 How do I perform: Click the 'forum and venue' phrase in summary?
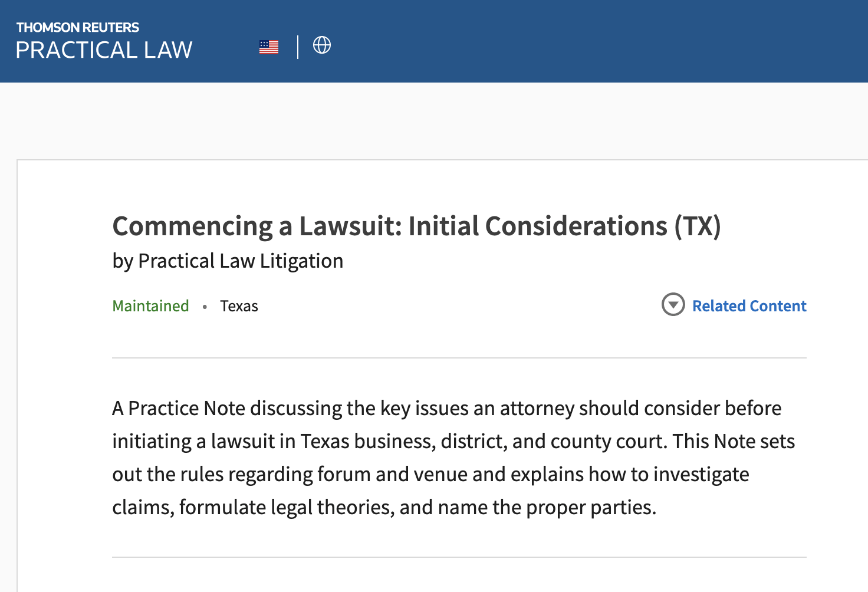[387, 474]
